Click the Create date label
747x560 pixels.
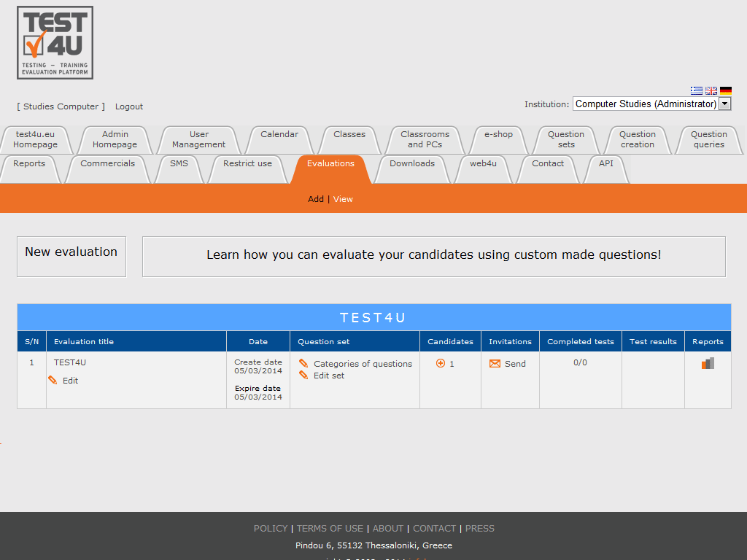point(258,362)
